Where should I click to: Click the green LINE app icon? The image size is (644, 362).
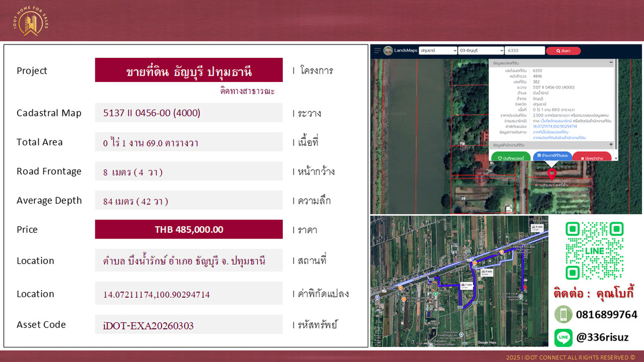(563, 337)
